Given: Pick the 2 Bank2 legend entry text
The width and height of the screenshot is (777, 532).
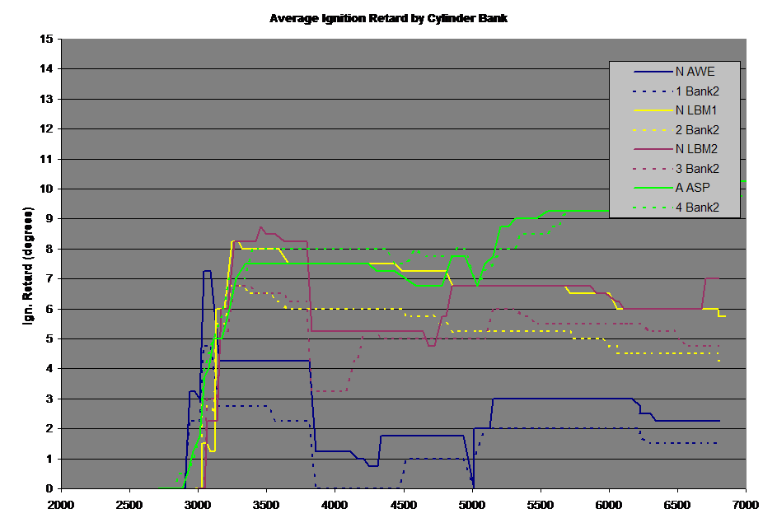Looking at the screenshot, I should [x=697, y=130].
